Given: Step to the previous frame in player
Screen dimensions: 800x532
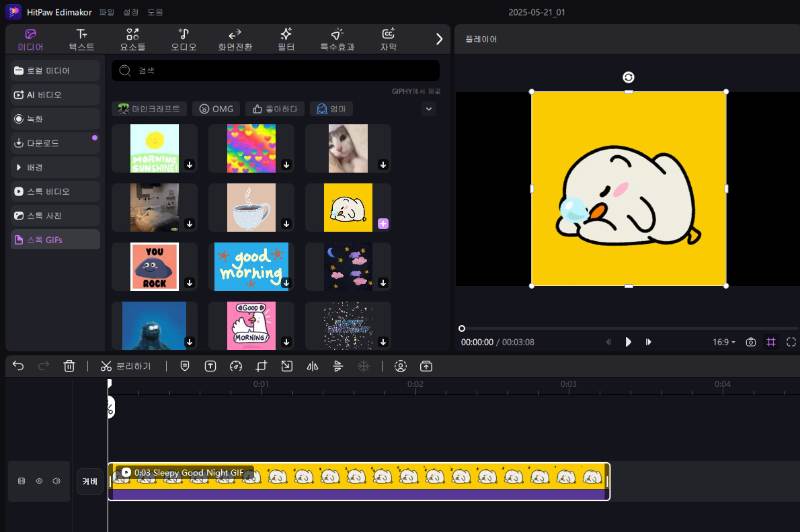Looking at the screenshot, I should [608, 342].
